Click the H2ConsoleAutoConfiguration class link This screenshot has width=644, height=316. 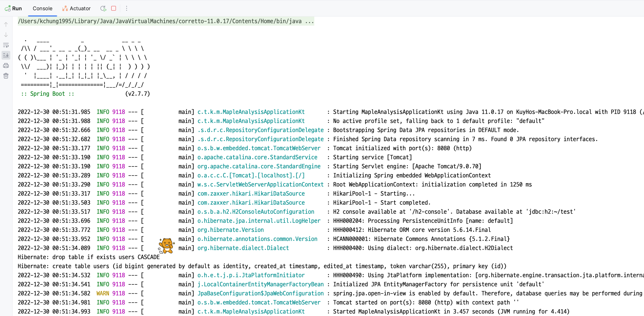[x=255, y=212]
